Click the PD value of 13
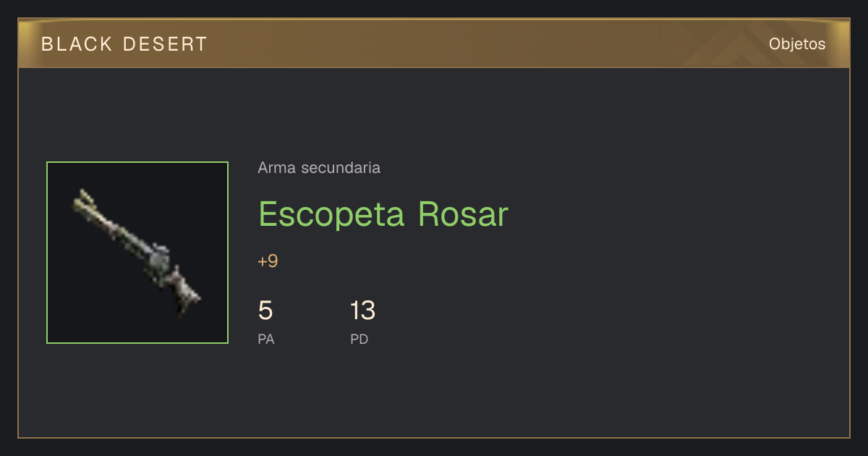The height and width of the screenshot is (456, 868). coord(362,311)
